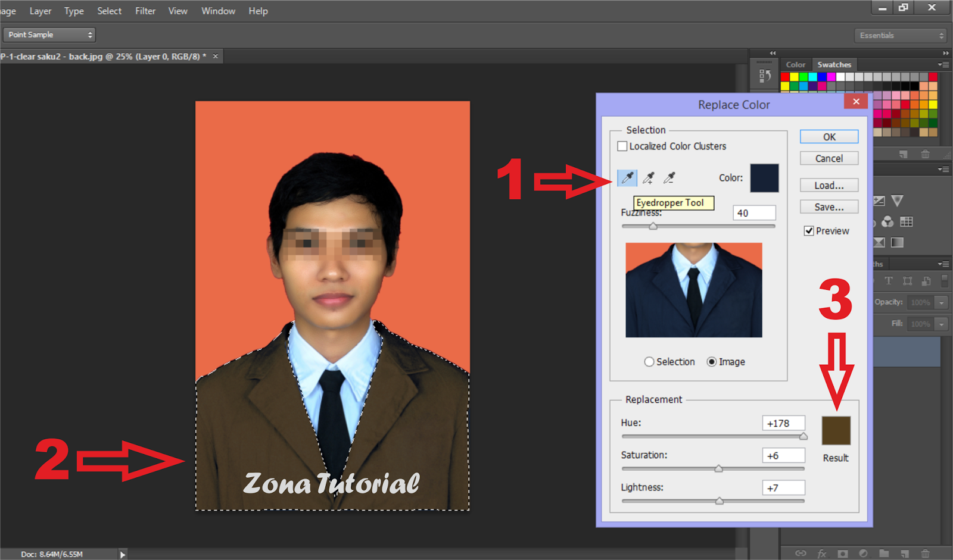The image size is (953, 560).
Task: Click the Delete swatch trash icon
Action: [x=925, y=154]
